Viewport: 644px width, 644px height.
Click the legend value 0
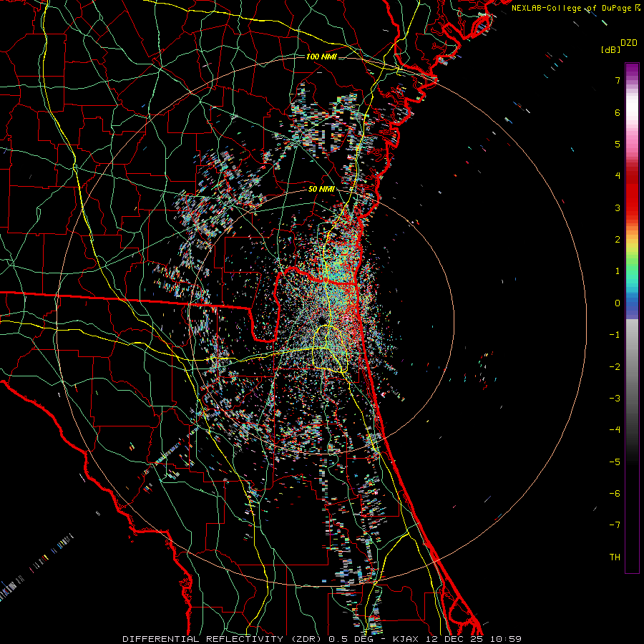[618, 303]
